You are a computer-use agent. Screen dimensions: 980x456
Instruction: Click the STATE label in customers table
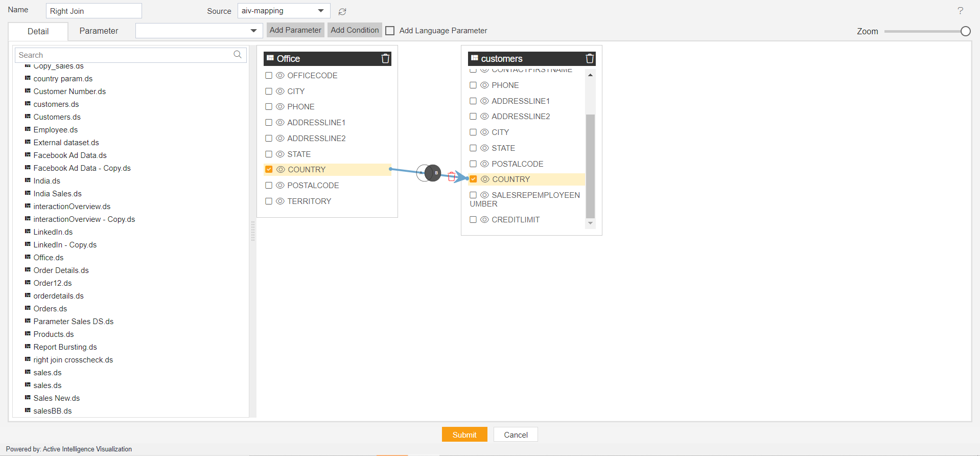[503, 148]
